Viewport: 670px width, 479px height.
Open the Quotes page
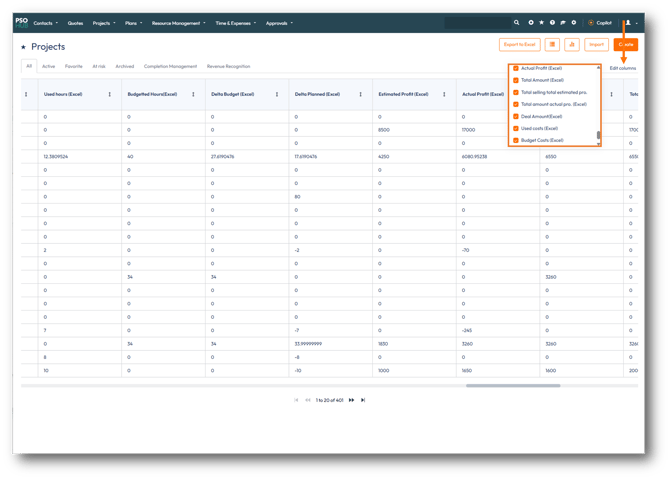pos(75,23)
